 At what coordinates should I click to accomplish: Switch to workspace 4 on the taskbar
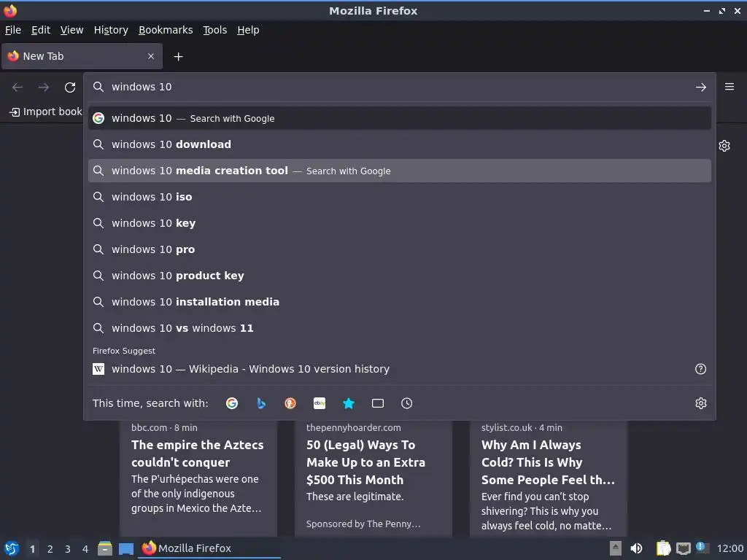pos(85,549)
